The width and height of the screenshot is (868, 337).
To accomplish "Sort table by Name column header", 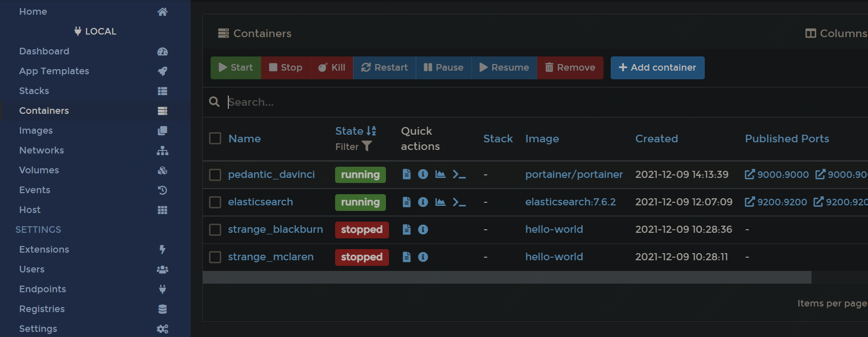I will (x=245, y=139).
